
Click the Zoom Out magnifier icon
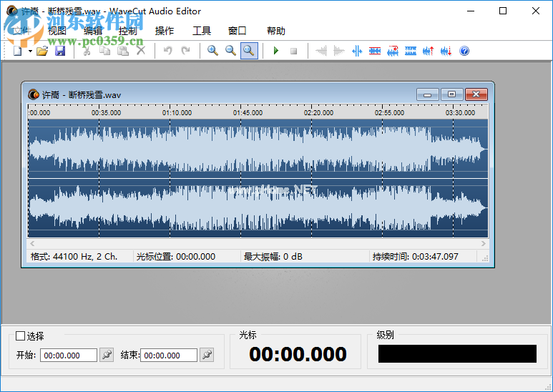coord(230,51)
